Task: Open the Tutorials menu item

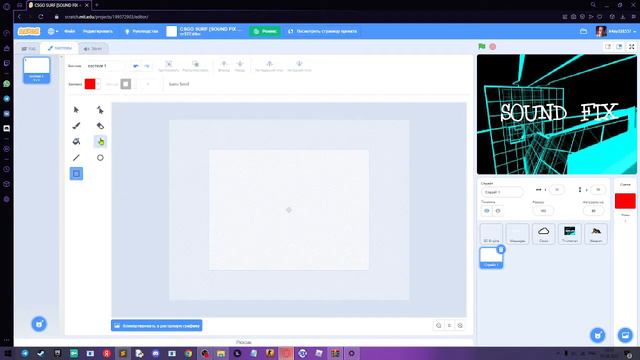Action: [x=141, y=31]
